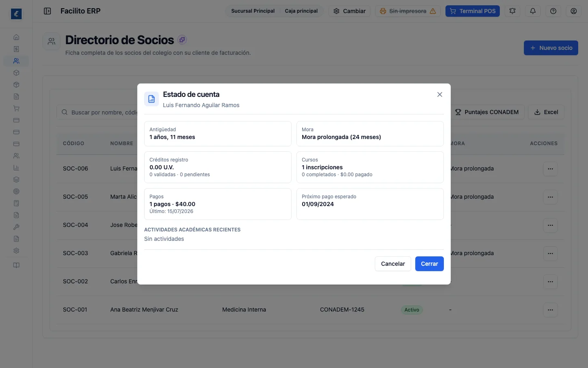Close the Estado de cuenta dialog with X
The image size is (588, 368).
[440, 94]
